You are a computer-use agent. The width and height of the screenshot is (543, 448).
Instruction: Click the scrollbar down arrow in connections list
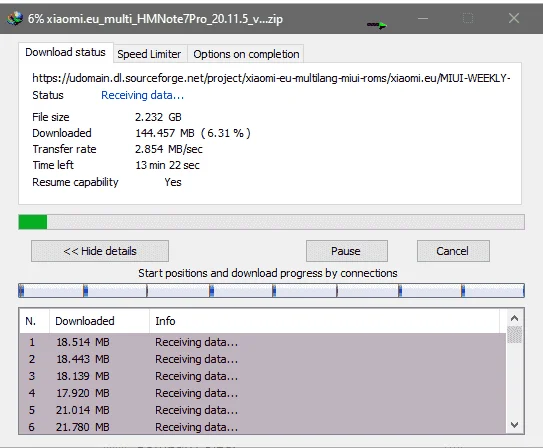click(x=514, y=424)
